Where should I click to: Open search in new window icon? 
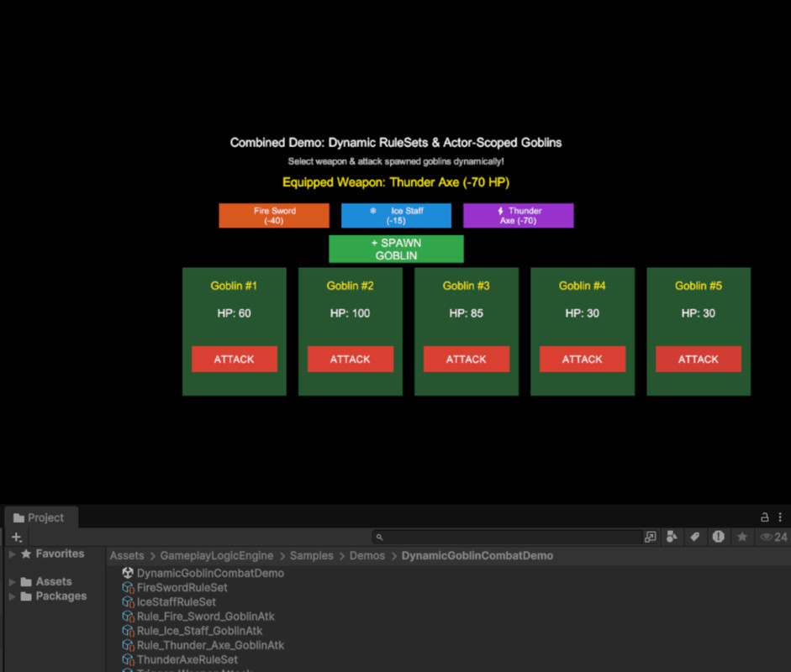[x=651, y=538]
